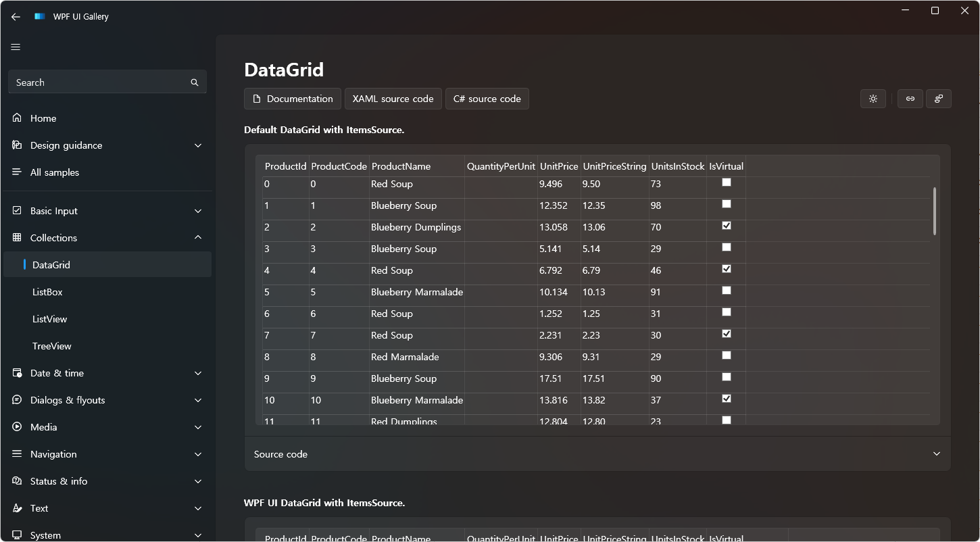
Task: Click the DataGrid vertical scrollbar thumb
Action: coord(935,212)
